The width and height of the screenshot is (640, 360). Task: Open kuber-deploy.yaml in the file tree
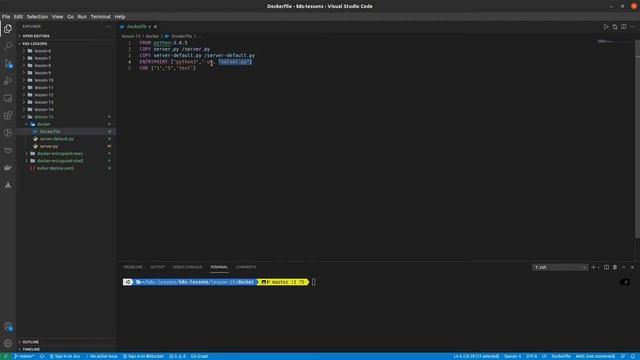pyautogui.click(x=56, y=168)
